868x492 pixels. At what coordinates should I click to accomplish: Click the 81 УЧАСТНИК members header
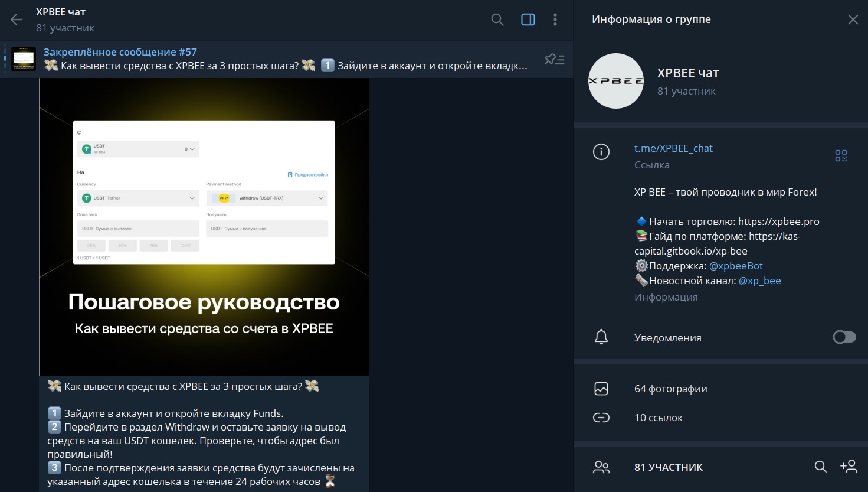(668, 467)
